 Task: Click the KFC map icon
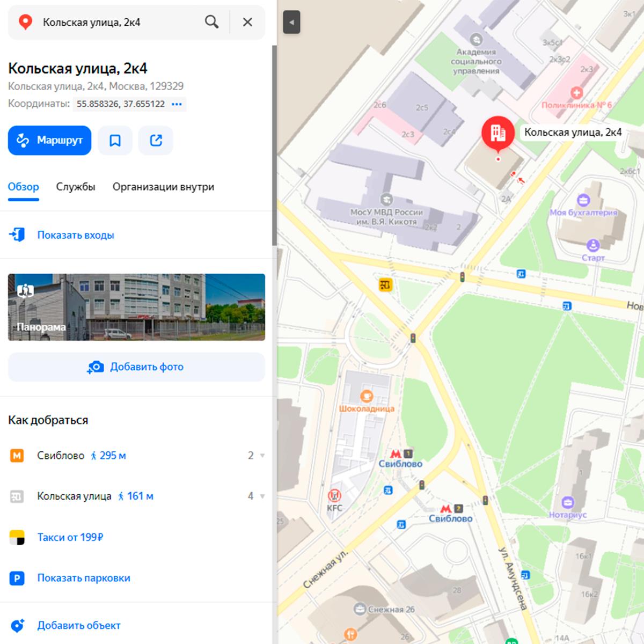tap(335, 495)
